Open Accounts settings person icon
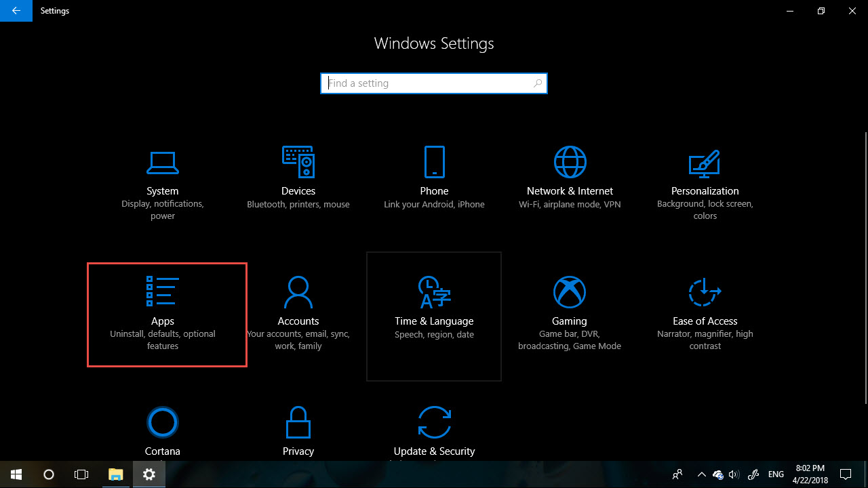The image size is (868, 488). (298, 292)
